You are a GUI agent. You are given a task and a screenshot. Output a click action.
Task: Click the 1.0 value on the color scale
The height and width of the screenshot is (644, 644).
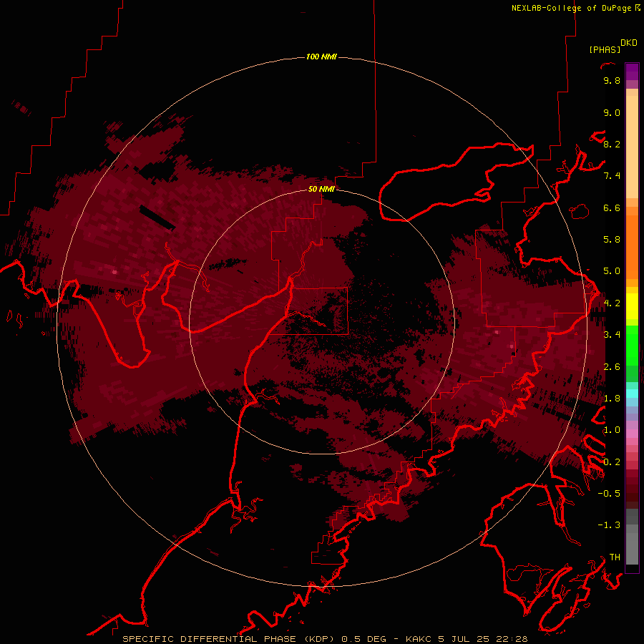pyautogui.click(x=612, y=431)
